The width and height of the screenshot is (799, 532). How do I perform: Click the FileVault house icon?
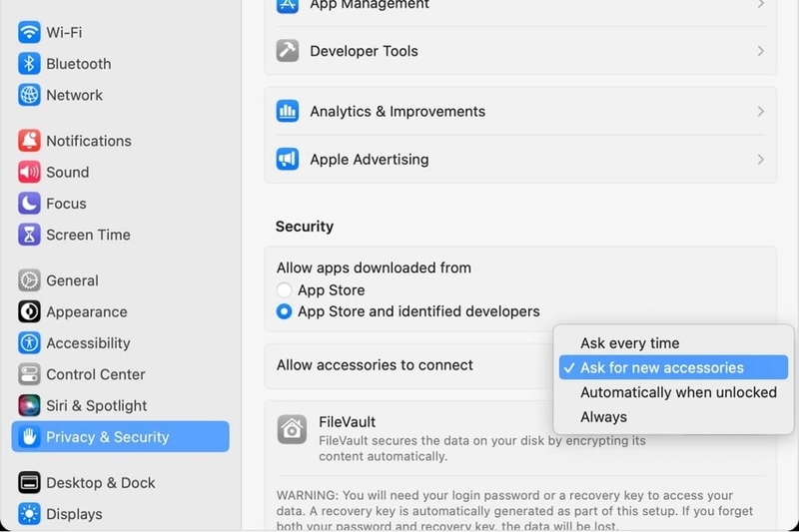click(x=292, y=430)
